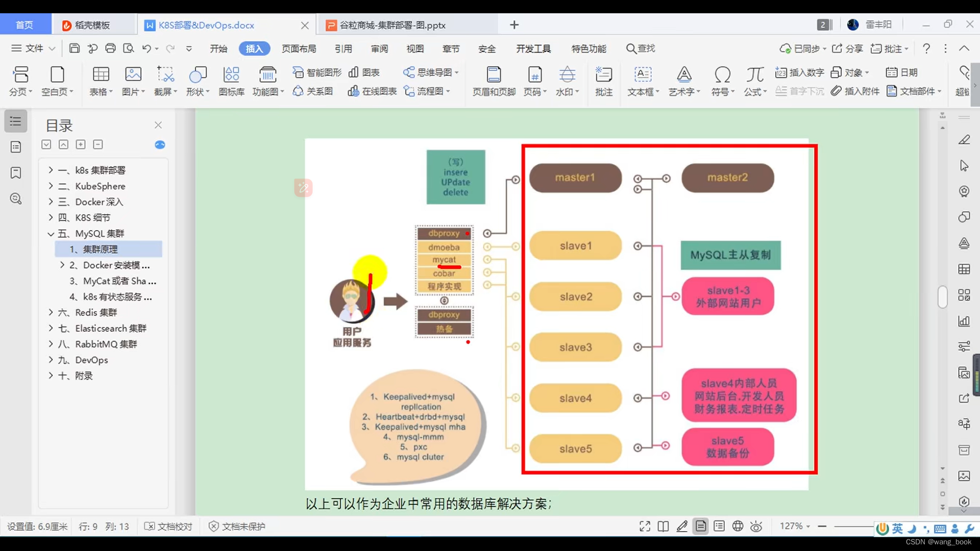The image size is (980, 551).
Task: Select 1、集群原理 in outline
Action: pos(109,249)
